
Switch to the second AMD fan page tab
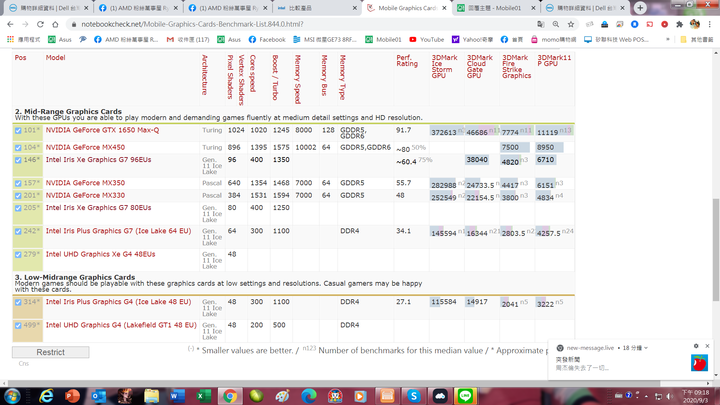pyautogui.click(x=227, y=8)
